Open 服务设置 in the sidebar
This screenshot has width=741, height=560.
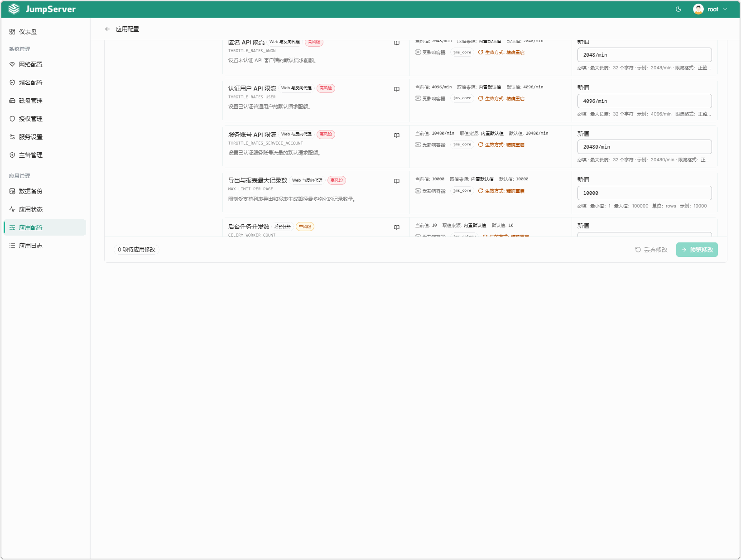point(45,137)
